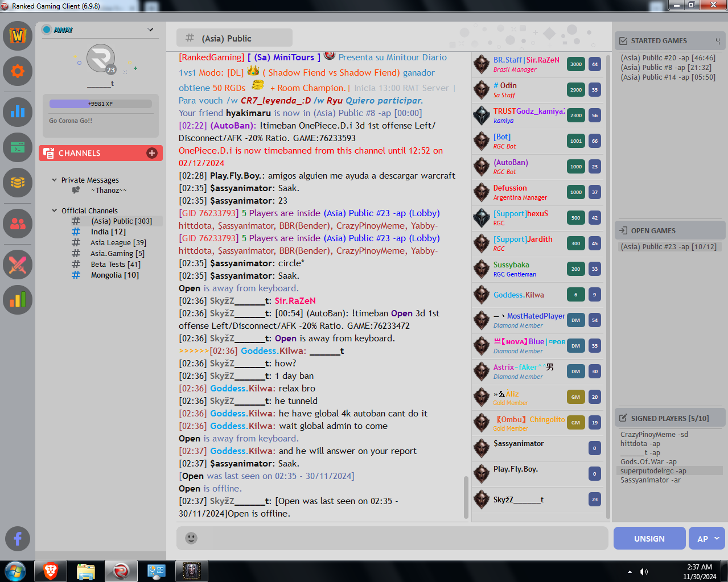Select signed player CrazyPinoyMeme -sd
The width and height of the screenshot is (728, 582).
(x=654, y=435)
